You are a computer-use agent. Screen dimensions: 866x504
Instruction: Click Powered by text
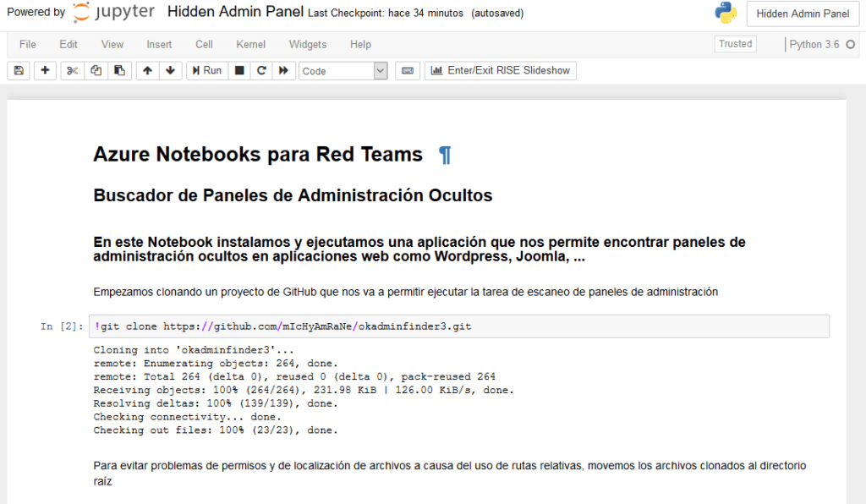(36, 12)
